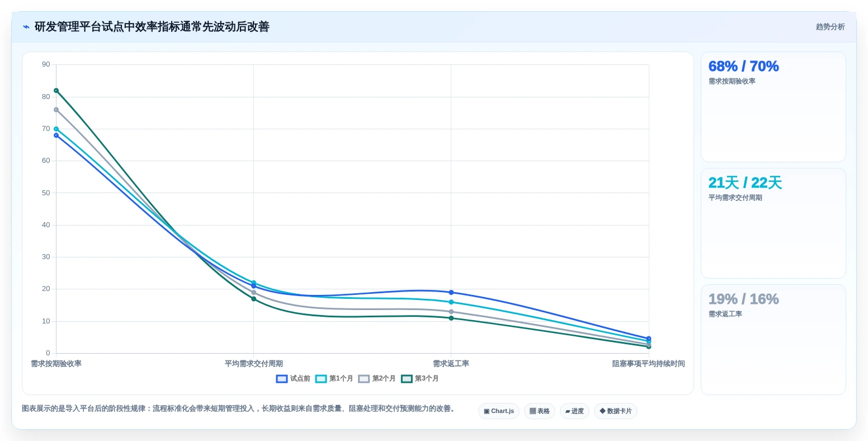Click the 第2个月 point at 19 on 平均需求交付周期
The width and height of the screenshot is (868, 441).
[x=253, y=292]
